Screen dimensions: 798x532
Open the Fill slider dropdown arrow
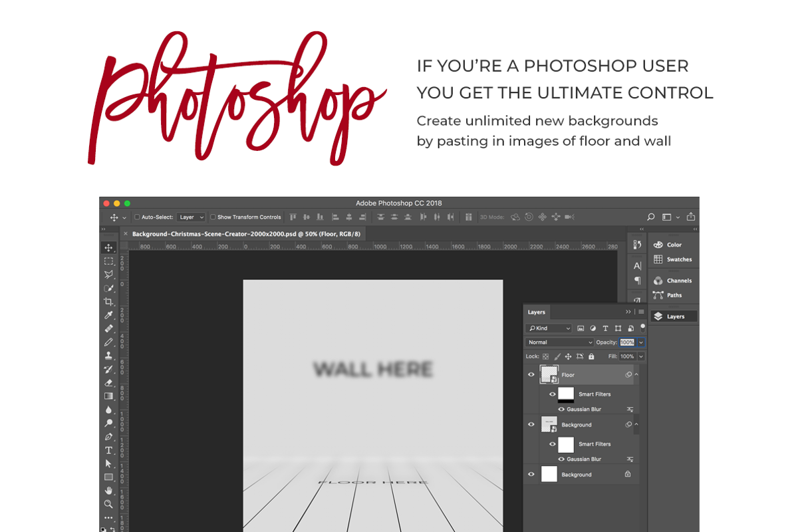pos(641,356)
